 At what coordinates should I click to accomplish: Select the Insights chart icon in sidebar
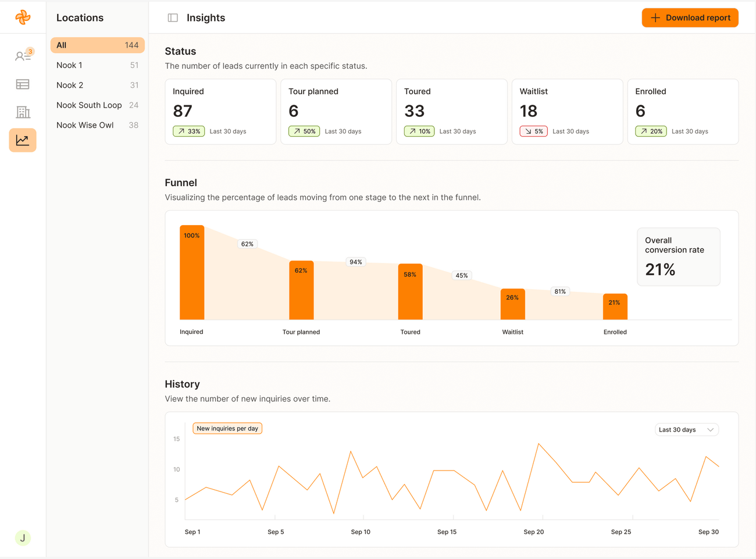[x=23, y=140]
